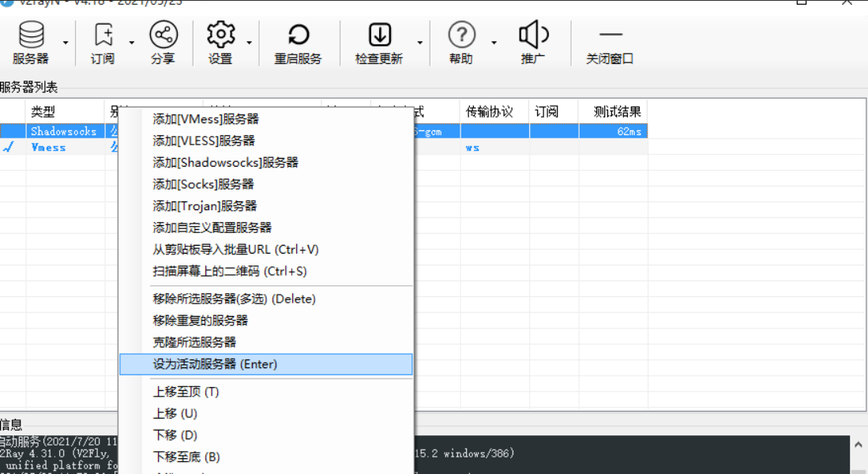
Task: Click the 订阅 subscription bookmark icon
Action: 103,35
